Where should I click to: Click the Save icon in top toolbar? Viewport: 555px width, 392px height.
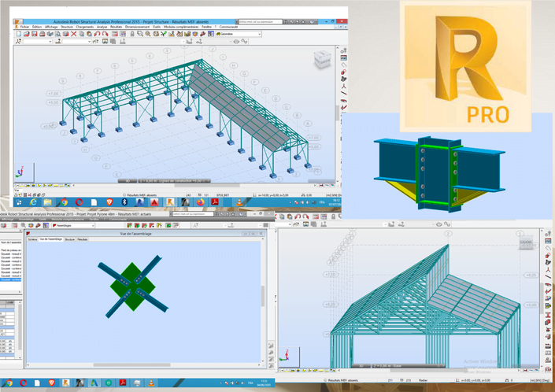coord(34,34)
